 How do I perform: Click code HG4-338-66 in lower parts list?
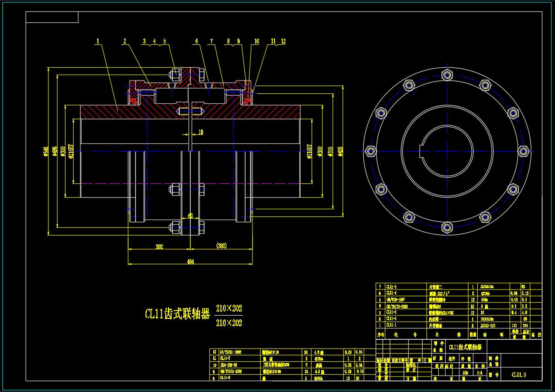pos(228,365)
